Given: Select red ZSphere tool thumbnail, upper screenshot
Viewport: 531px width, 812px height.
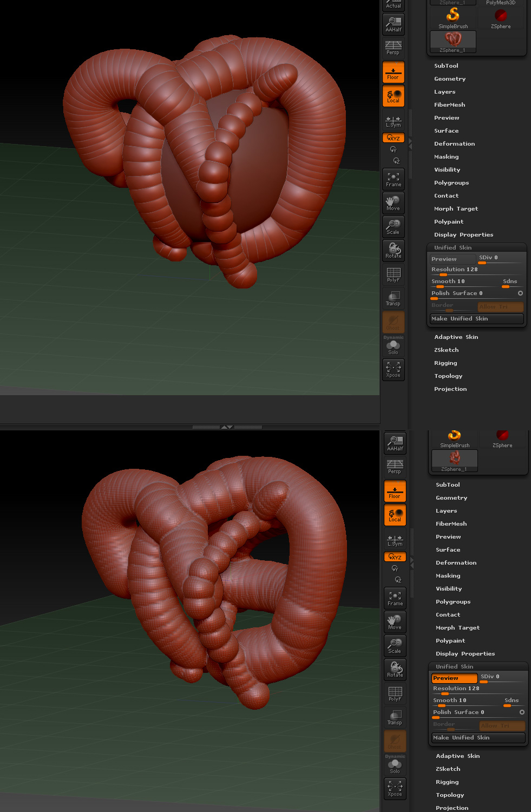Looking at the screenshot, I should (x=501, y=17).
